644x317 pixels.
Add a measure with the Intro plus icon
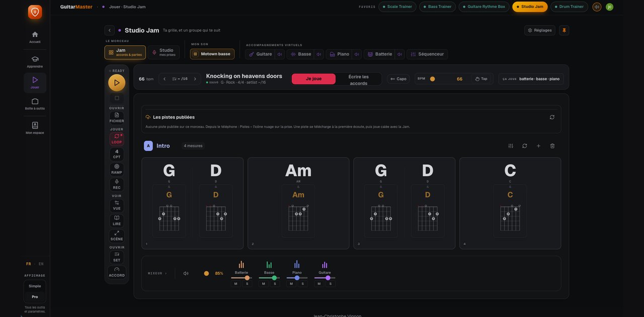coord(538,146)
